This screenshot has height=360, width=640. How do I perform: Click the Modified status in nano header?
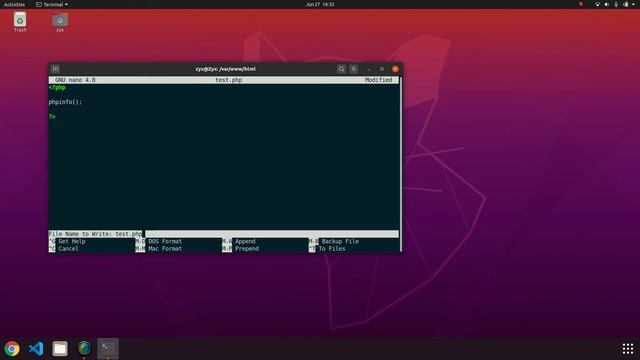click(378, 80)
